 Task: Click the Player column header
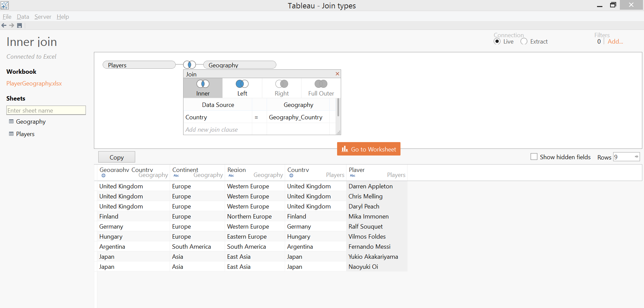coord(377,172)
